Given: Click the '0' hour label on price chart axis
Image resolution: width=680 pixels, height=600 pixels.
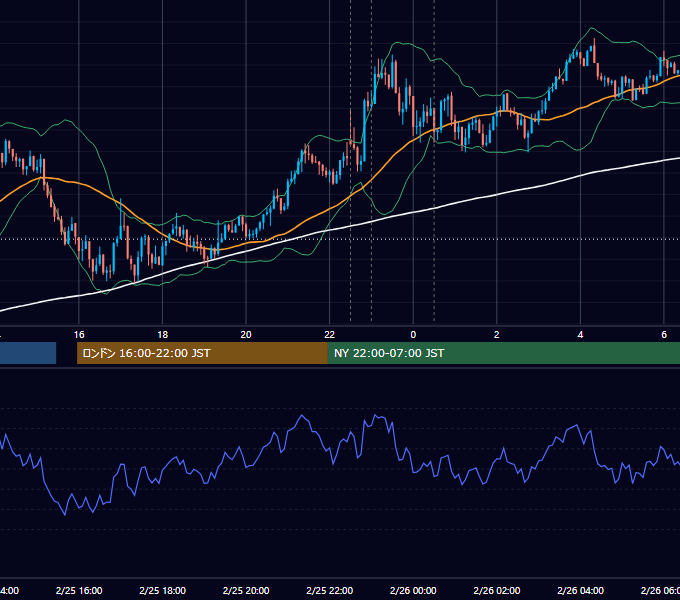Looking at the screenshot, I should pyautogui.click(x=413, y=334).
